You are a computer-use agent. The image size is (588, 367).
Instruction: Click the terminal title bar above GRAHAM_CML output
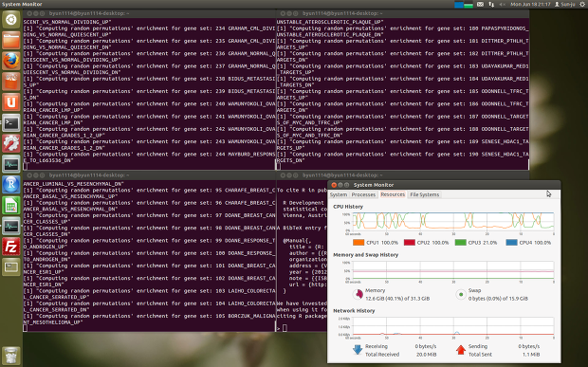pyautogui.click(x=149, y=13)
